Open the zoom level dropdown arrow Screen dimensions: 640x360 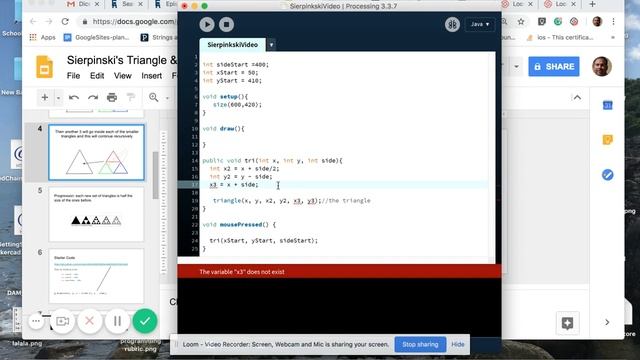point(167,98)
